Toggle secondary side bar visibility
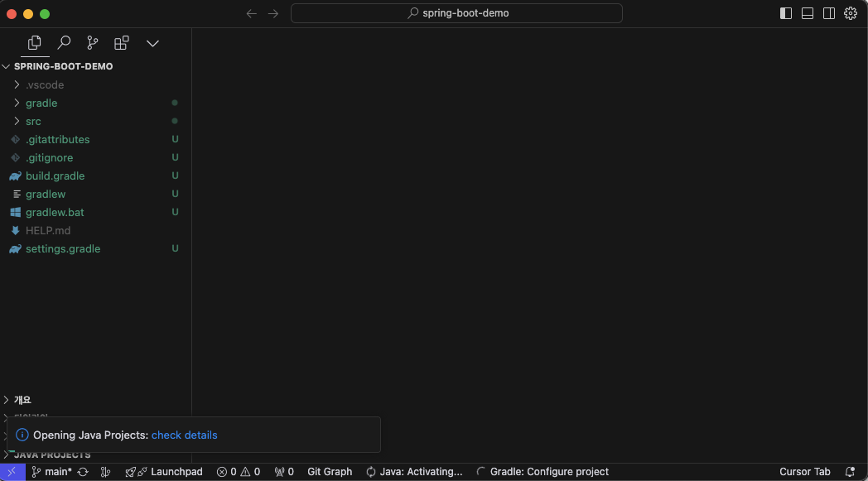This screenshot has width=868, height=481. pos(829,13)
